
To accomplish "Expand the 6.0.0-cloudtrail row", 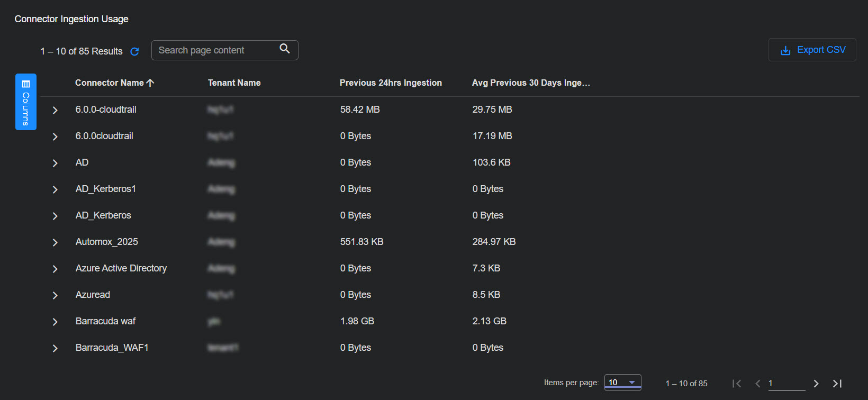I will (55, 110).
